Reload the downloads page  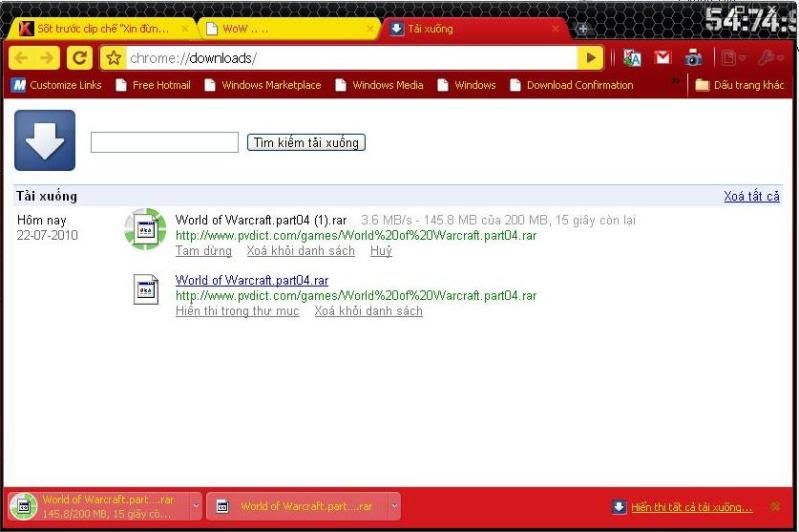81,58
